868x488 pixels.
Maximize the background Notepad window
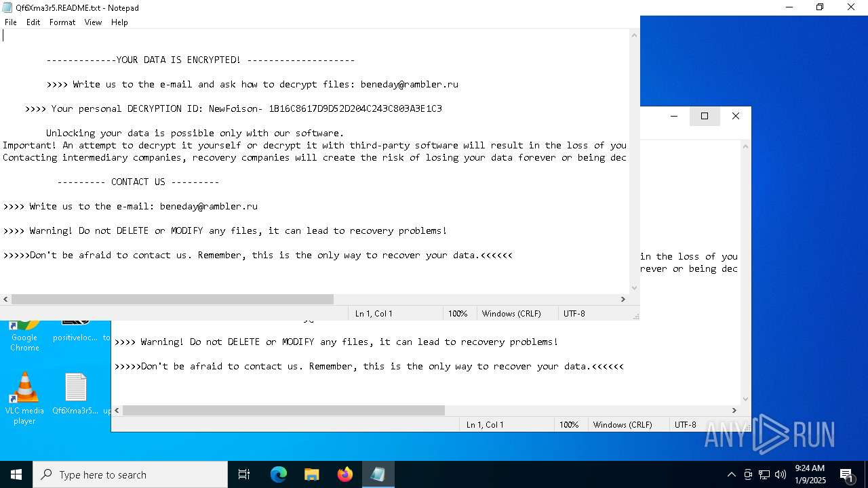704,116
